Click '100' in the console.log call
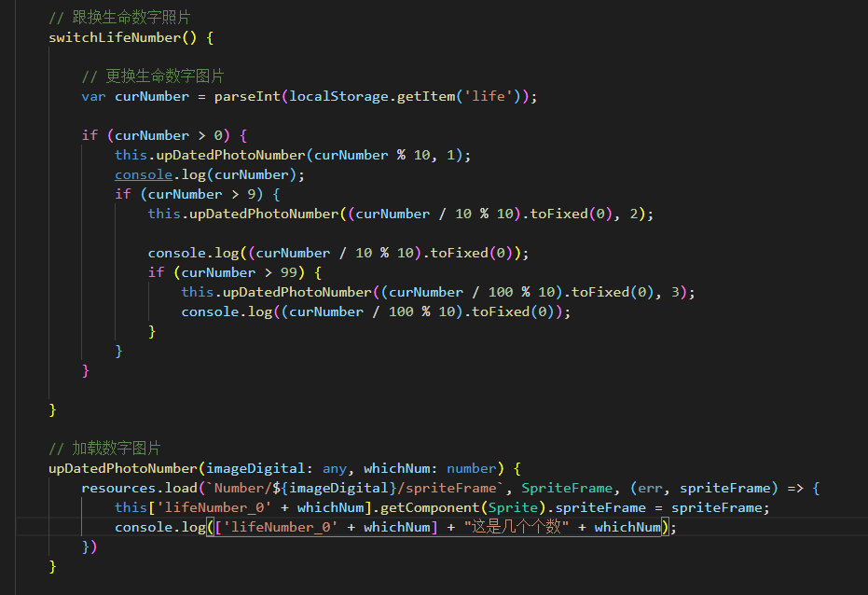Viewport: 868px width, 595px height. pyautogui.click(x=401, y=312)
